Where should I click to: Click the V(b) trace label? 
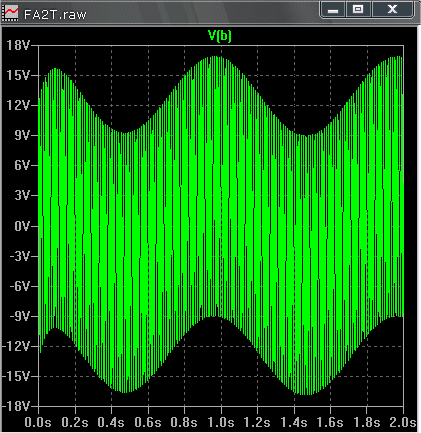[x=220, y=35]
